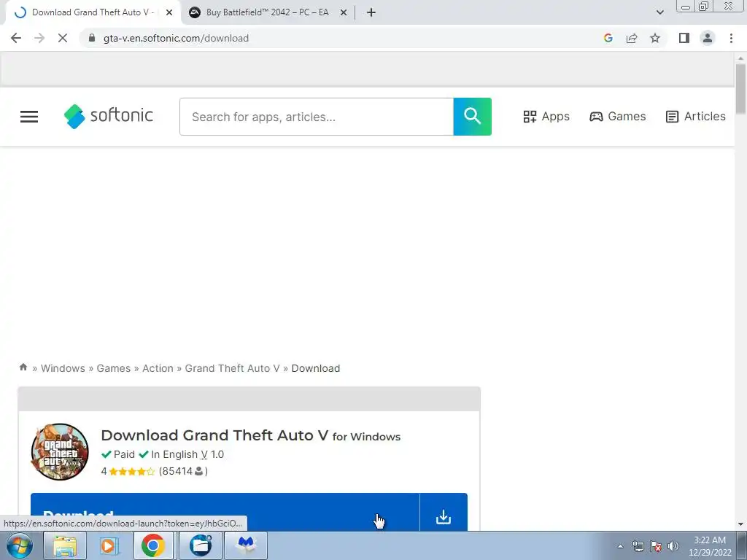The width and height of the screenshot is (747, 560).
Task: Switch to Buy Battlefield 2042 tab
Action: pos(267,12)
